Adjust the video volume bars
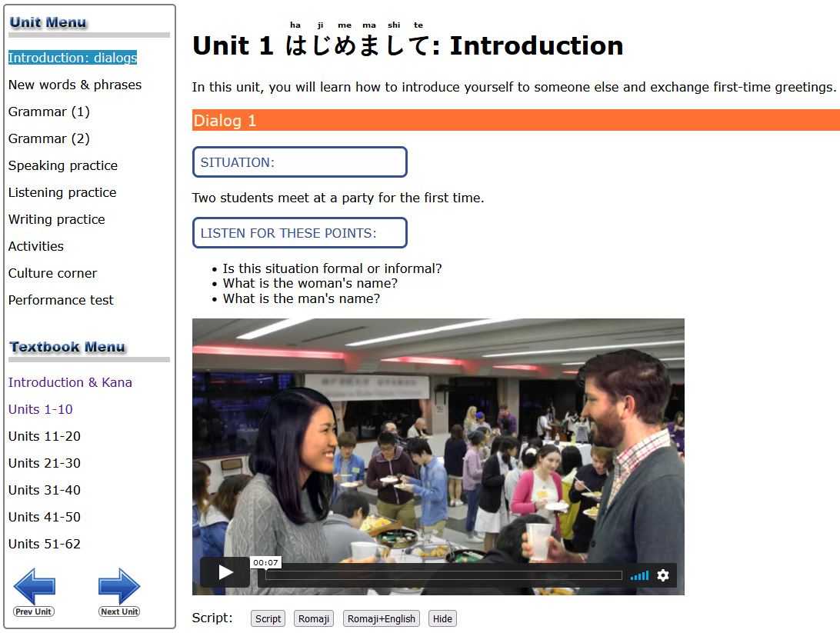This screenshot has width=840, height=633. click(x=639, y=575)
